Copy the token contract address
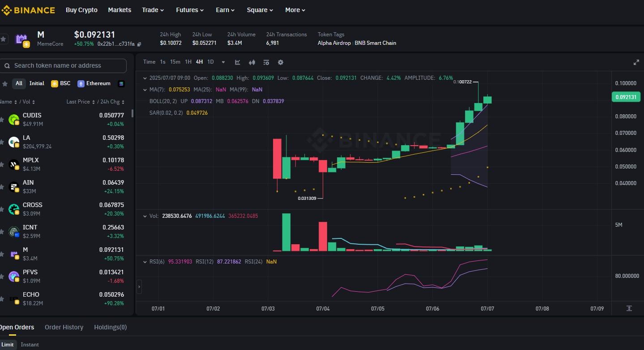 139,44
